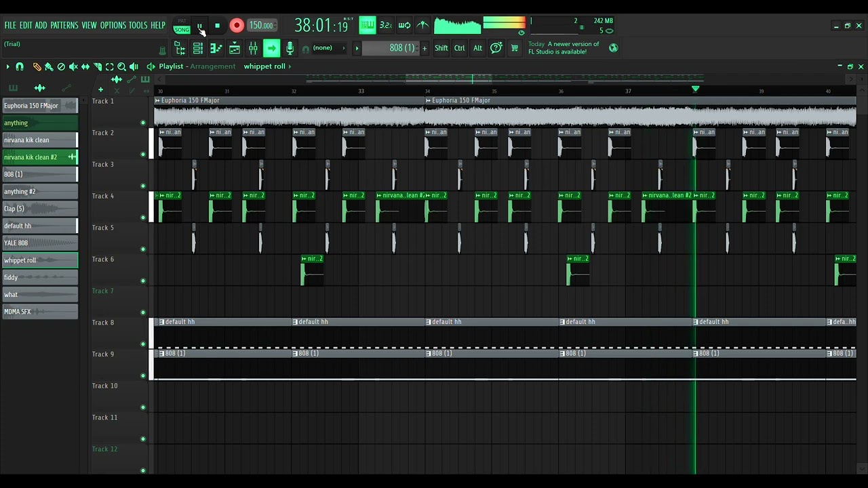Image resolution: width=868 pixels, height=488 pixels.
Task: Mute Track 9 with its green dot
Action: (x=142, y=375)
